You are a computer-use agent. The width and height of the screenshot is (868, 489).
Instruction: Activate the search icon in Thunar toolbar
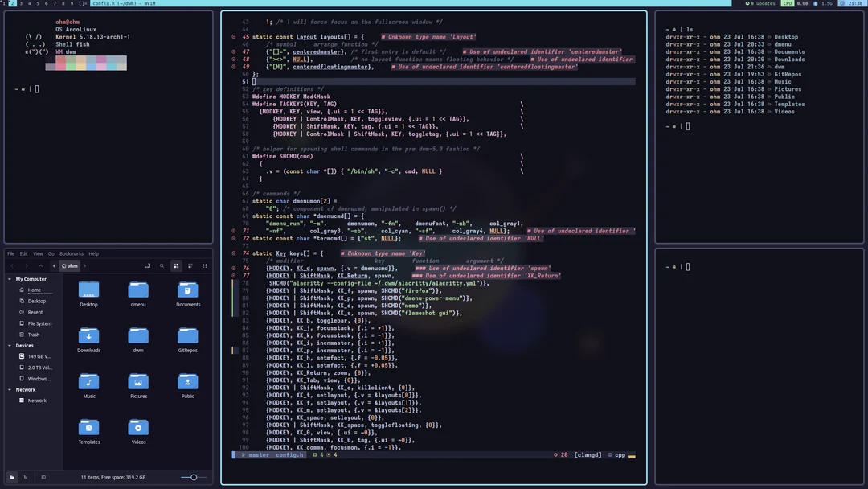pos(162,265)
